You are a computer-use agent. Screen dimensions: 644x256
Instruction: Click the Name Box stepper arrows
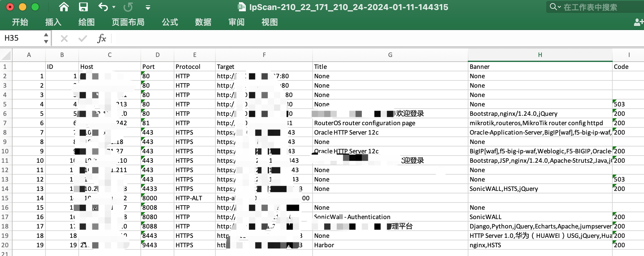coord(46,38)
